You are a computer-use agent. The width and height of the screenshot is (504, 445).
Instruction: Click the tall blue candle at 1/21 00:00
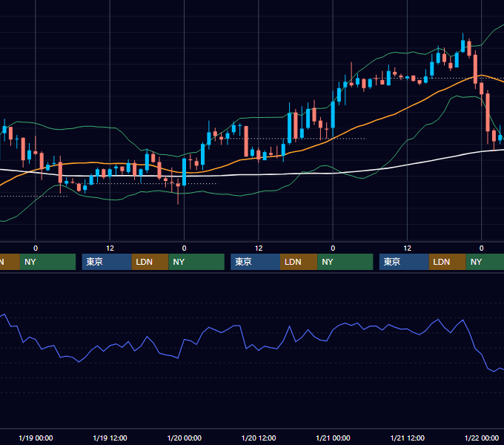(x=333, y=115)
